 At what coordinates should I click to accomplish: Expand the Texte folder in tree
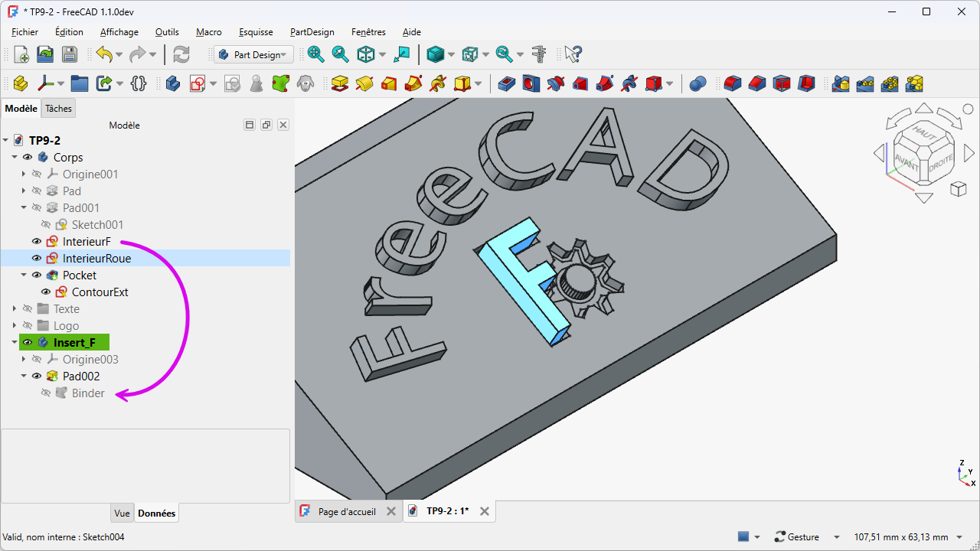(x=15, y=309)
